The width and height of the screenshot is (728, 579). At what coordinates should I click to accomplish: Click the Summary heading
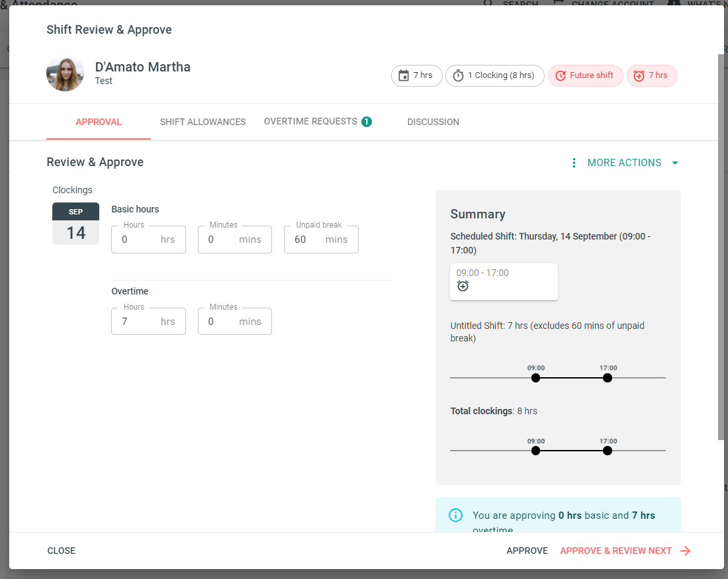click(x=478, y=214)
